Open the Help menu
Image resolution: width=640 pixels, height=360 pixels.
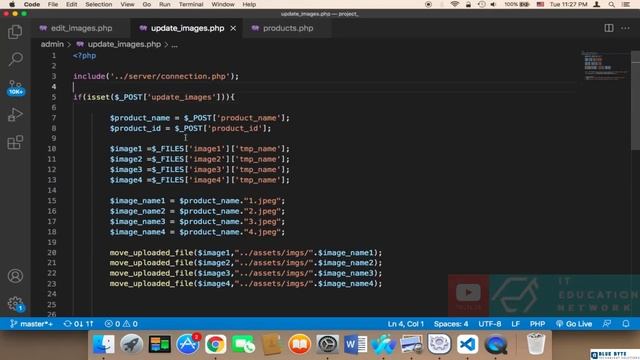[x=249, y=4]
